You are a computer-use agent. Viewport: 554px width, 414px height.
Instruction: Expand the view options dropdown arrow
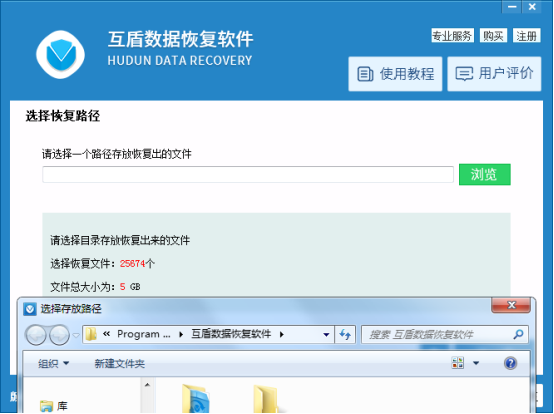click(476, 363)
